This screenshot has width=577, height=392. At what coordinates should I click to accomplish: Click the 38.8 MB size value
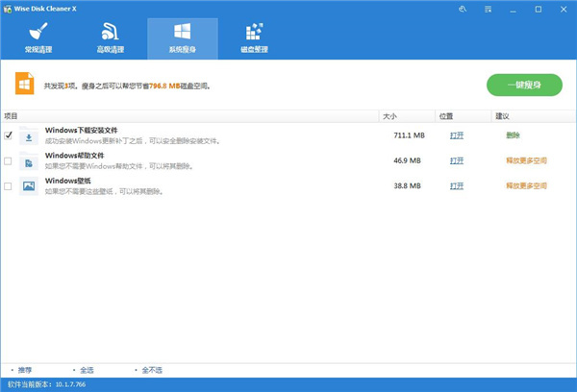coord(407,186)
